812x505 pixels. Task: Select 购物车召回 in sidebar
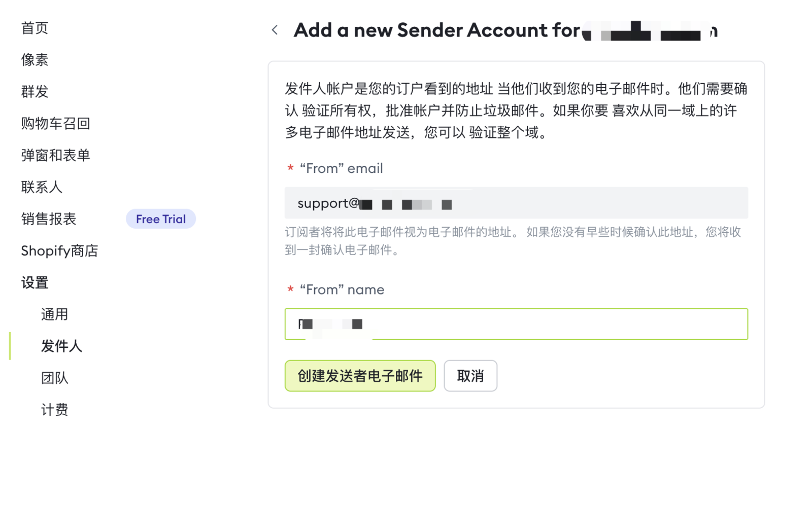pyautogui.click(x=55, y=124)
